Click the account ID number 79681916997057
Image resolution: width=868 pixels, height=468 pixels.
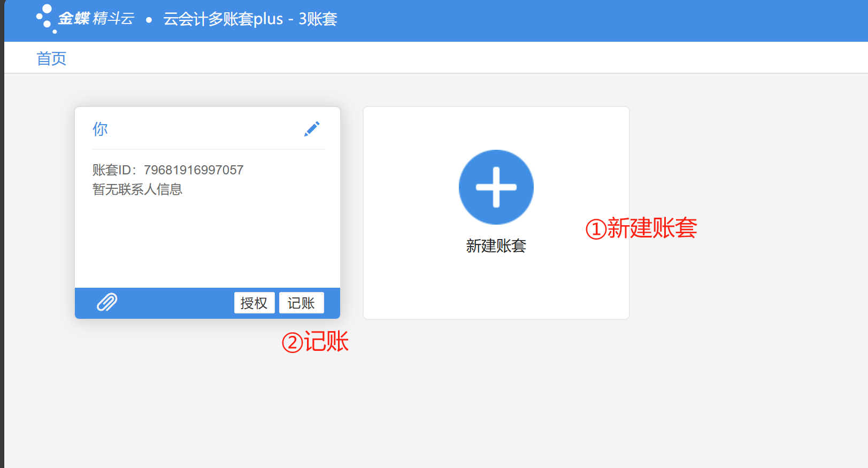point(194,170)
